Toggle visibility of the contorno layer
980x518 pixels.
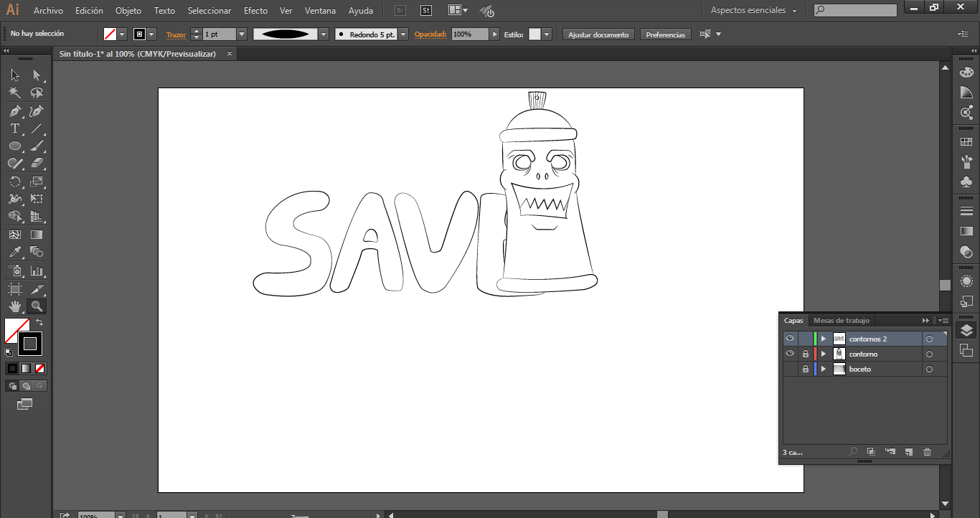click(790, 354)
